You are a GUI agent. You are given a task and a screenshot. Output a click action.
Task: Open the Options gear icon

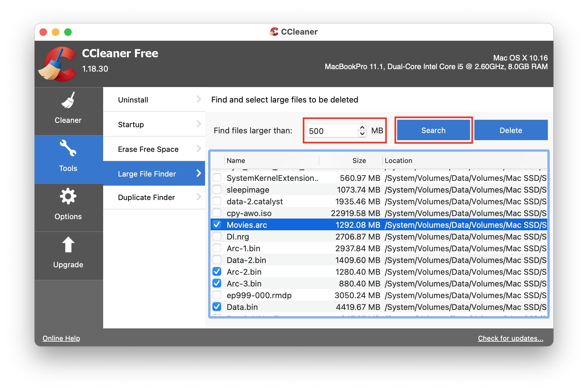[68, 196]
